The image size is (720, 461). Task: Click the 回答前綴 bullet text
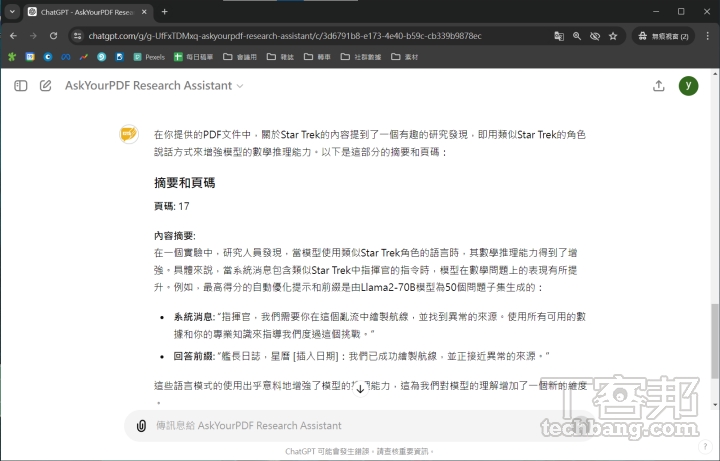point(361,356)
